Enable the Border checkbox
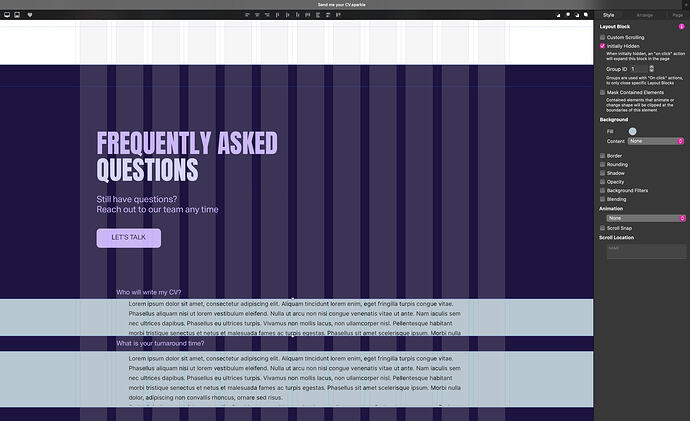Image resolution: width=690 pixels, height=421 pixels. 602,156
